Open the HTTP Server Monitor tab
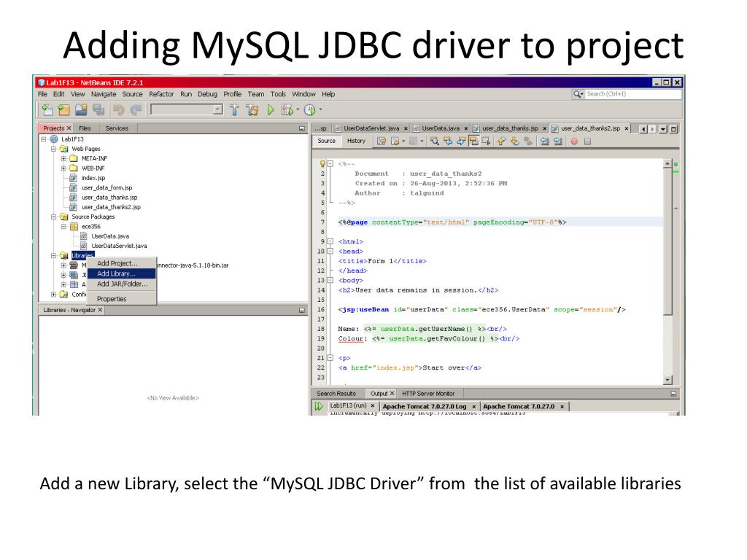The width and height of the screenshot is (747, 560). [428, 394]
